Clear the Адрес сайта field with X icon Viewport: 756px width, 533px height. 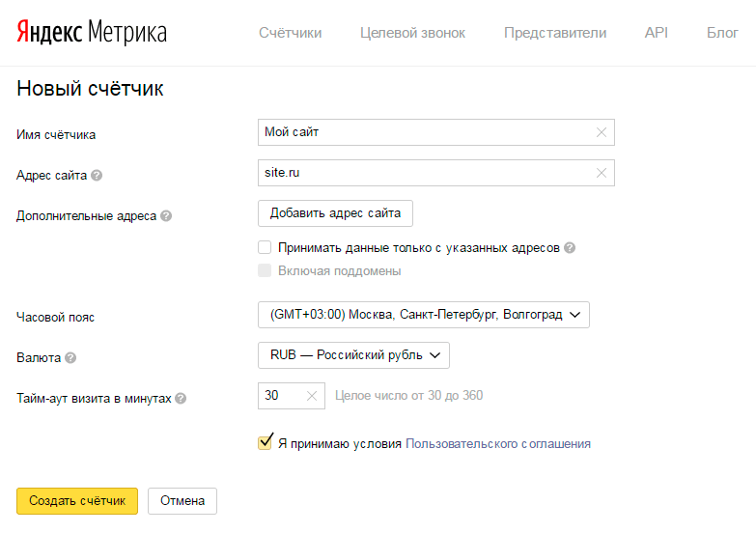point(602,173)
